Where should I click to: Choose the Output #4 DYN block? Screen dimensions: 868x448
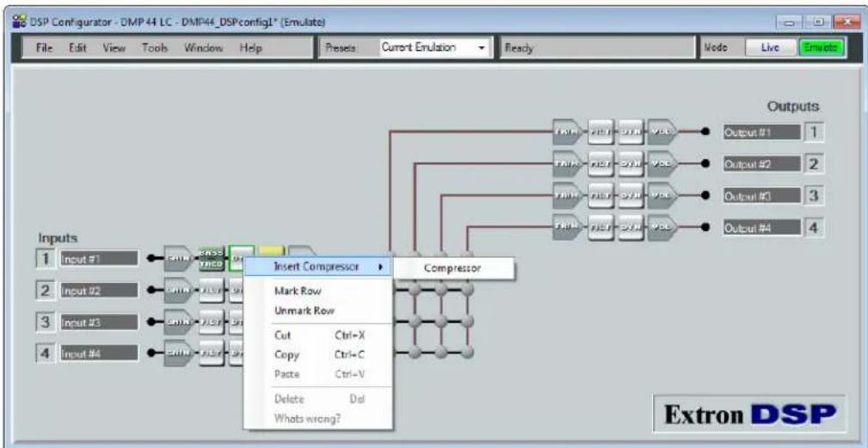click(631, 227)
